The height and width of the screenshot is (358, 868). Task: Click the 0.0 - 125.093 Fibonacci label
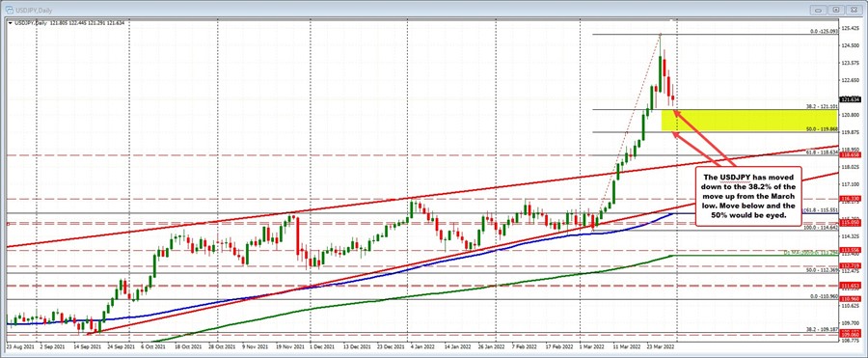825,32
